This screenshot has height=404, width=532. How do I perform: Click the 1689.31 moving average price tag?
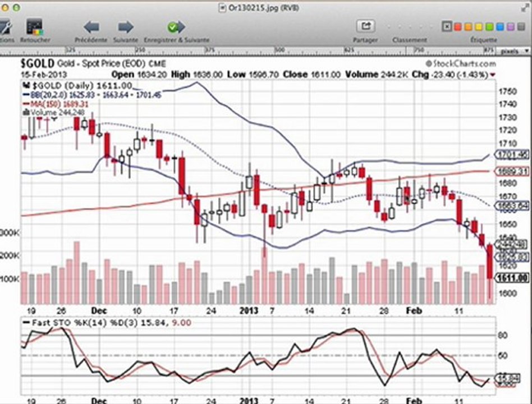(x=512, y=171)
